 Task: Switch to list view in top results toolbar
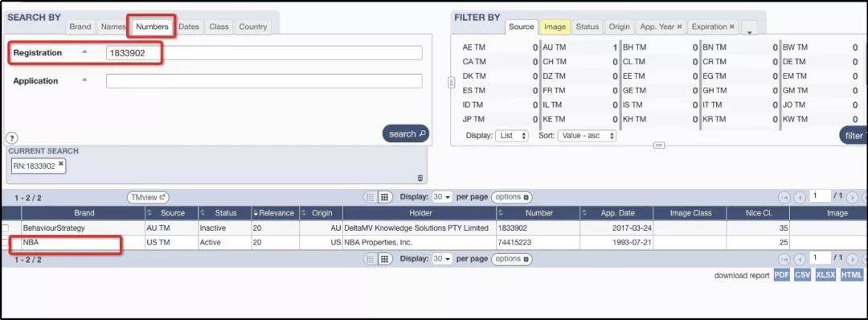point(370,197)
